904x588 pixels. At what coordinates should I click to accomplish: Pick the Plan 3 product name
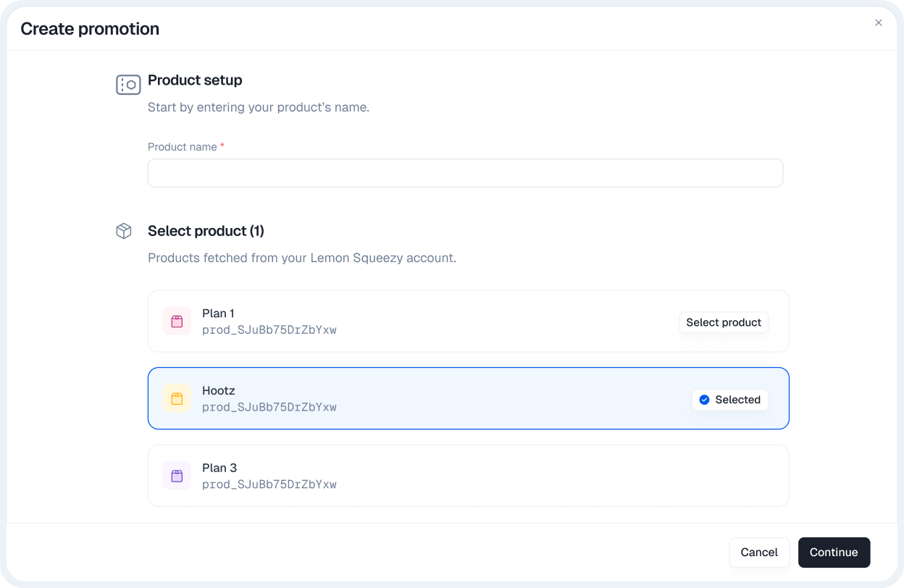coord(219,468)
